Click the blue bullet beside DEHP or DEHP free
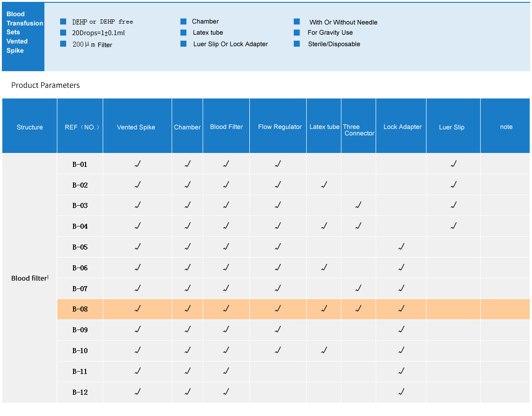This screenshot has height=416, width=532. click(x=63, y=22)
